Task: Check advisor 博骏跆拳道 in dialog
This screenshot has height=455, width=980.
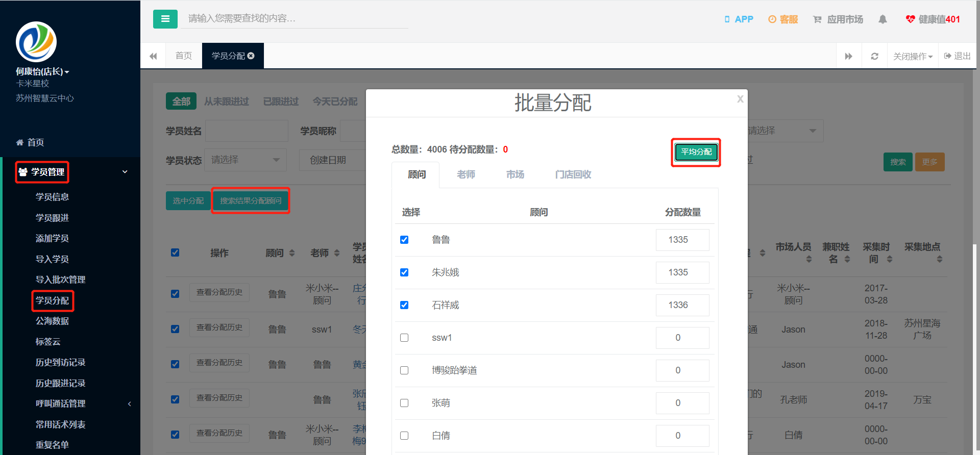Action: pyautogui.click(x=404, y=370)
